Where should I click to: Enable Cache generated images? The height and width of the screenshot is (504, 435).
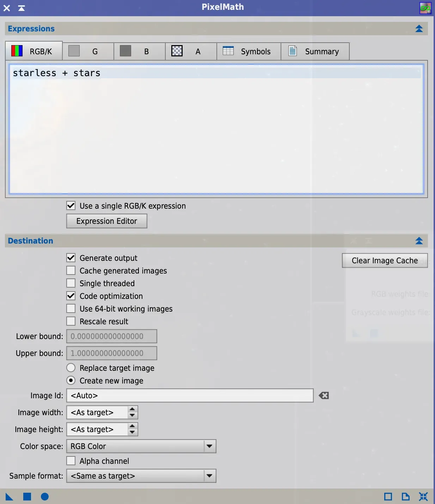[71, 270]
